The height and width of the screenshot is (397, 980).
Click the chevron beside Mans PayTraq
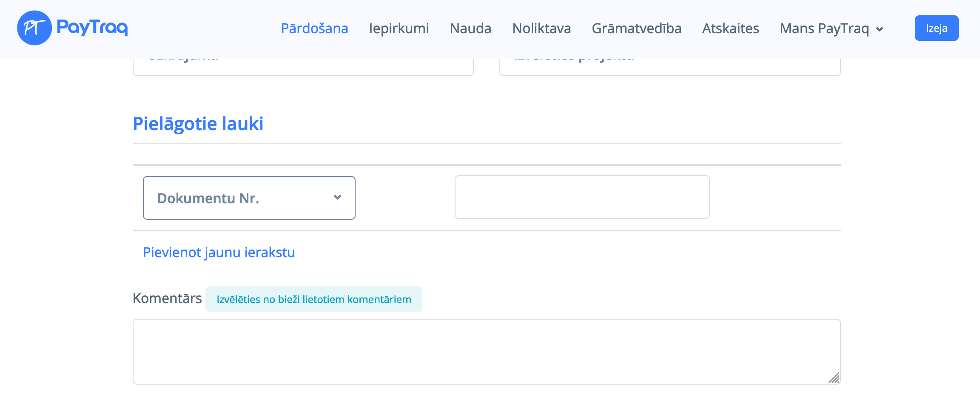click(x=880, y=29)
